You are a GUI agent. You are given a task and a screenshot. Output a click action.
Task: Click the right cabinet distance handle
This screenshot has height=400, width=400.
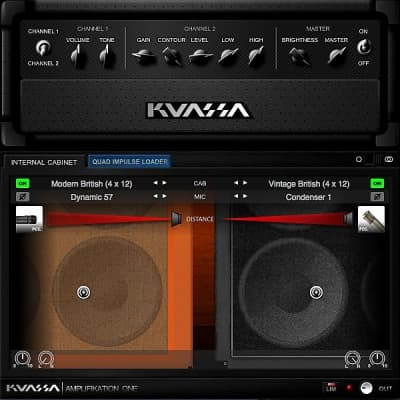(348, 219)
